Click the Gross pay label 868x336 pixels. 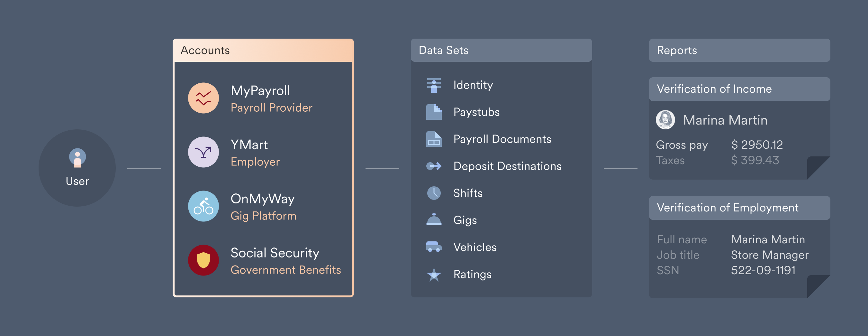[682, 145]
